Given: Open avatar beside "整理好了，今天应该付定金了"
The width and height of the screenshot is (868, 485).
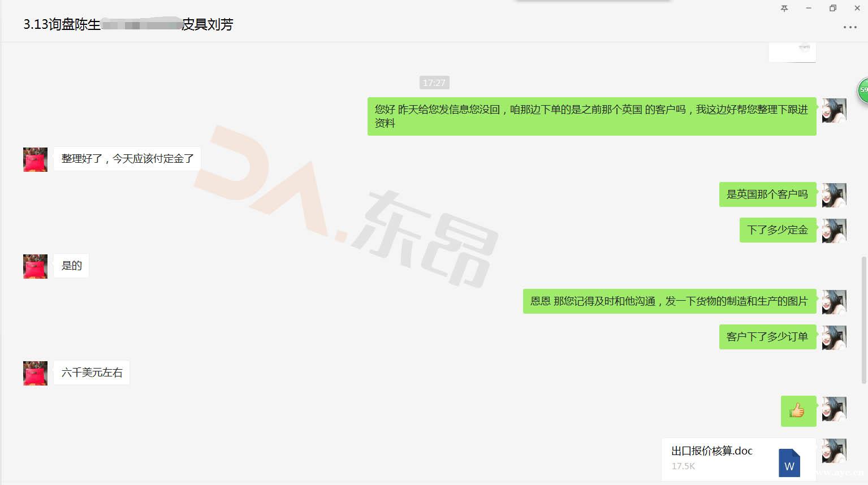Looking at the screenshot, I should pyautogui.click(x=35, y=159).
